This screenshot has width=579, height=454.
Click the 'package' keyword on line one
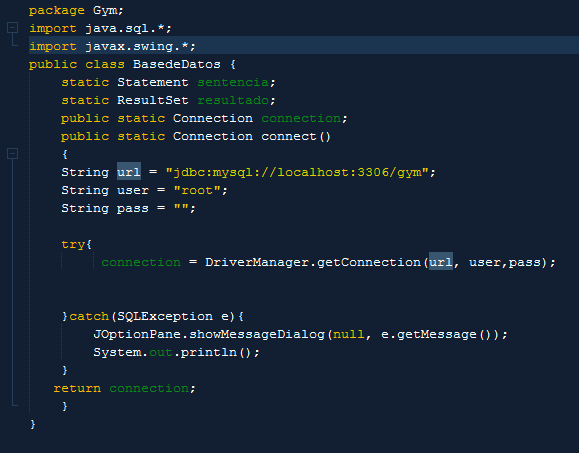click(57, 11)
